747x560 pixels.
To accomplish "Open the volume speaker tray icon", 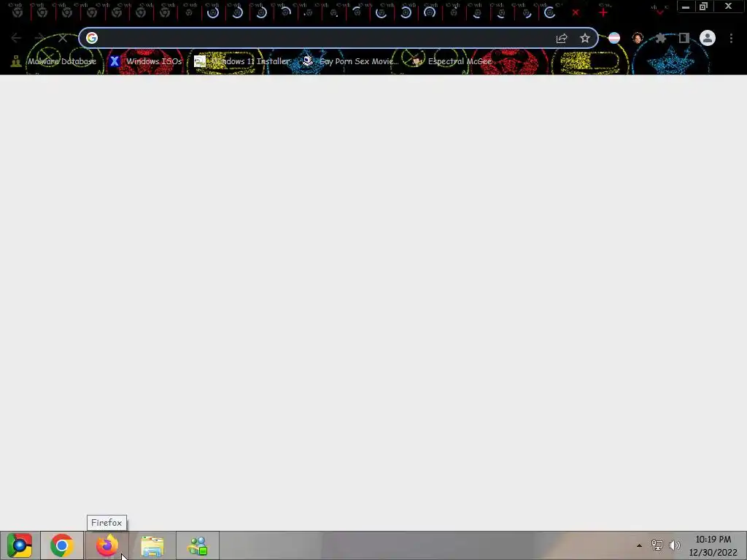I will pyautogui.click(x=675, y=545).
